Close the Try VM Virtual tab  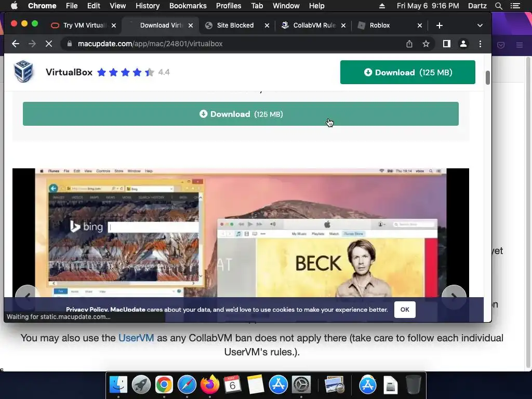click(114, 25)
